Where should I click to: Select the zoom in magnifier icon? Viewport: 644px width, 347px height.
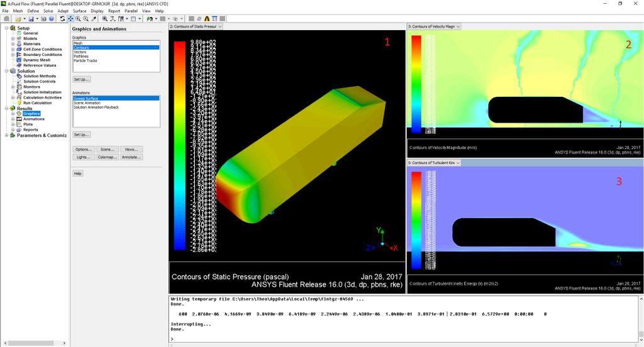(x=78, y=19)
